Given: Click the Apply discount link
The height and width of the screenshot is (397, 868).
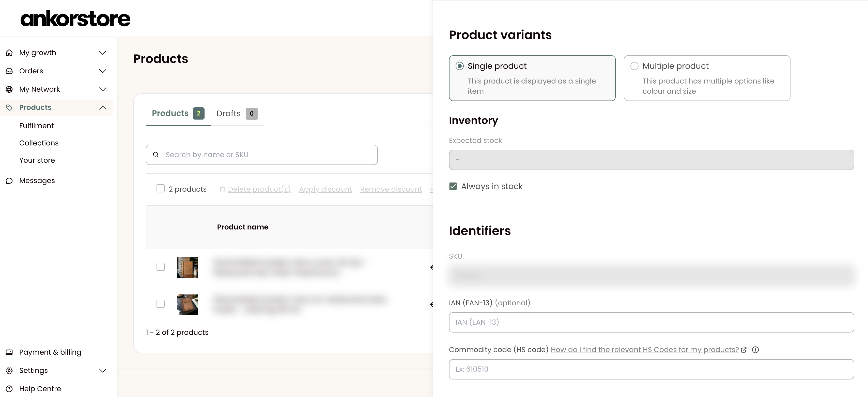Looking at the screenshot, I should click(x=325, y=189).
